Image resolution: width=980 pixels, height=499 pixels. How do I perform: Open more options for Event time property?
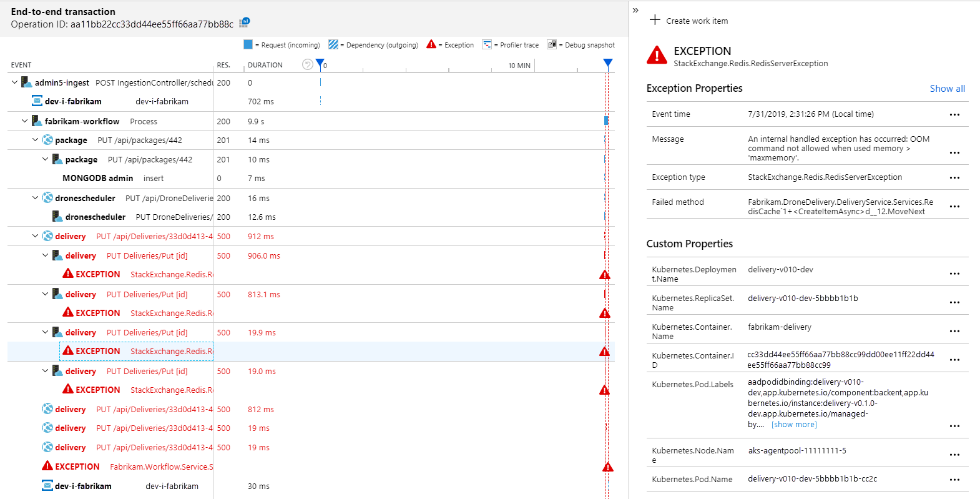pos(954,115)
